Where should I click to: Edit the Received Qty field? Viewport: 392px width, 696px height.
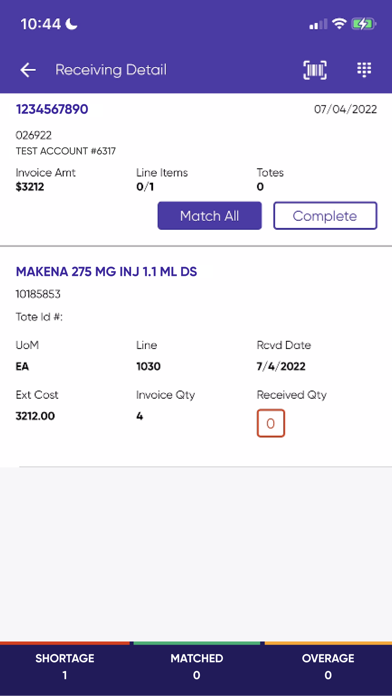271,423
